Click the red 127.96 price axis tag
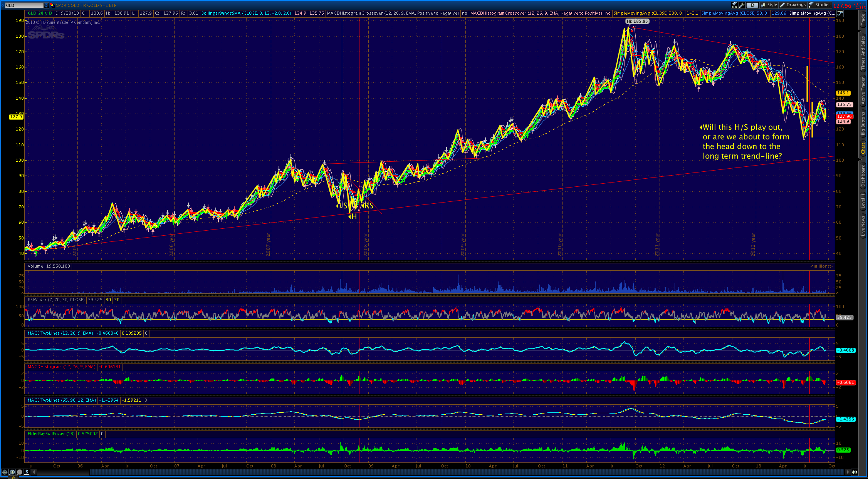Viewport: 868px width, 479px height. (844, 116)
